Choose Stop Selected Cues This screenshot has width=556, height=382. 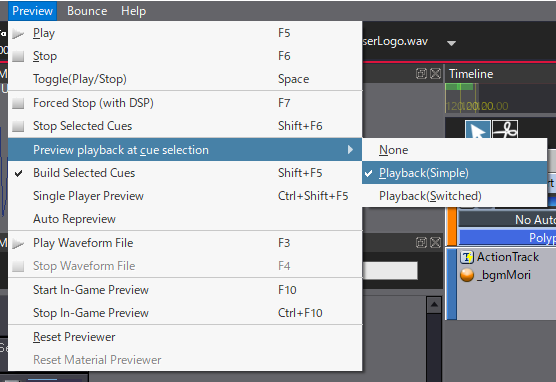(x=185, y=126)
